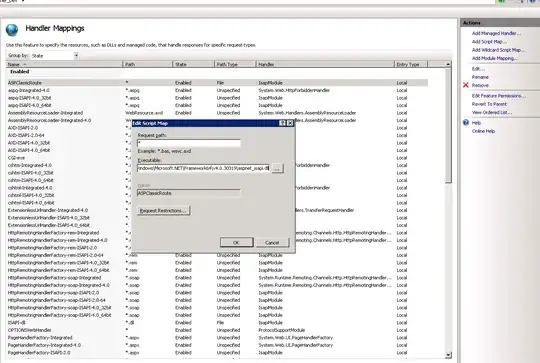Select the PageHandlerFactory-Integrated row

(218, 338)
